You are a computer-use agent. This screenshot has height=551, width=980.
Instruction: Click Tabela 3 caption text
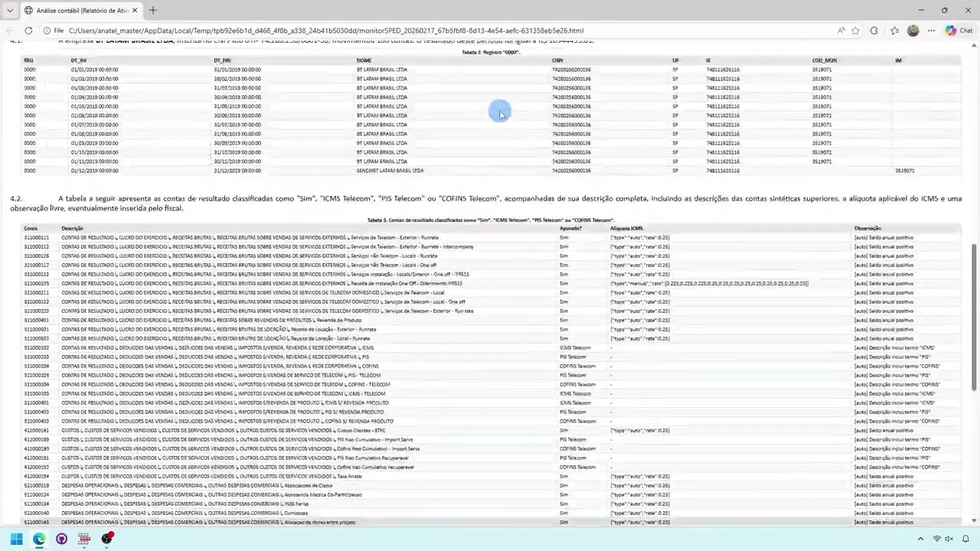(x=491, y=220)
